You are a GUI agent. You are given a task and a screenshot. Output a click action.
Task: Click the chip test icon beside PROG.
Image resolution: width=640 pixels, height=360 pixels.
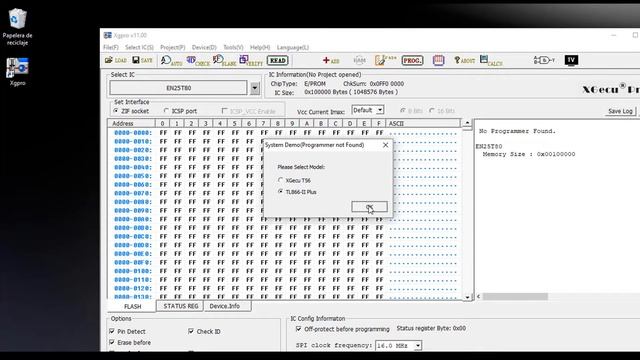point(438,60)
